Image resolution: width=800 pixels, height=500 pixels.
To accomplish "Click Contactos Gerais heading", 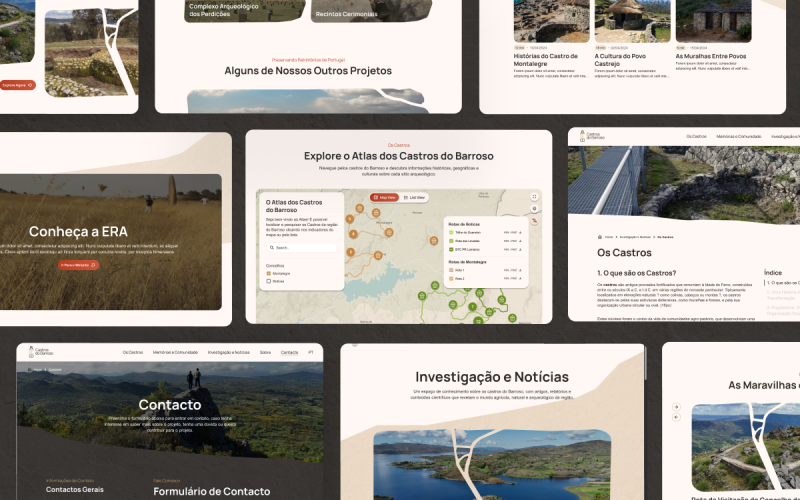I will pyautogui.click(x=74, y=489).
